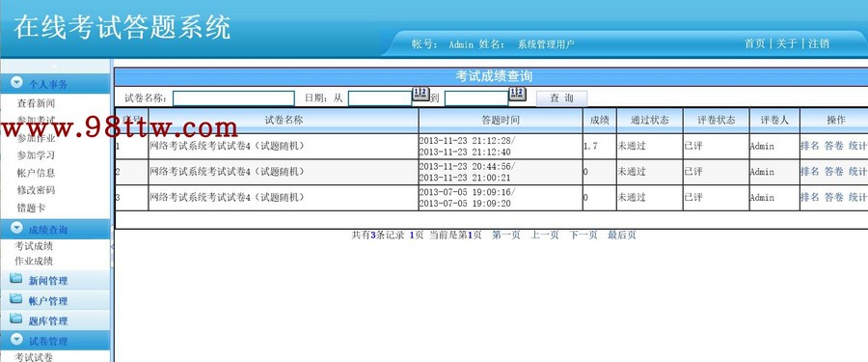Expand the 题库管理 folder icon
The height and width of the screenshot is (362, 868).
[16, 320]
